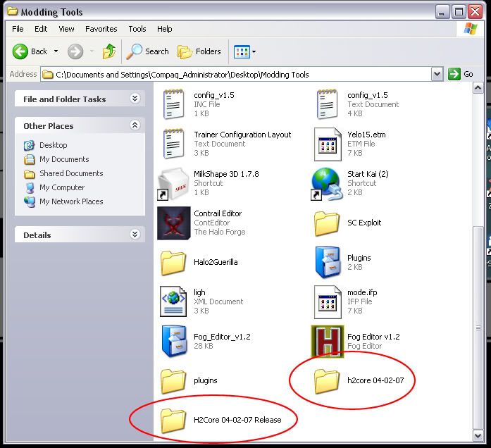Open the File menu
Image resolution: width=491 pixels, height=448 pixels.
tap(18, 29)
